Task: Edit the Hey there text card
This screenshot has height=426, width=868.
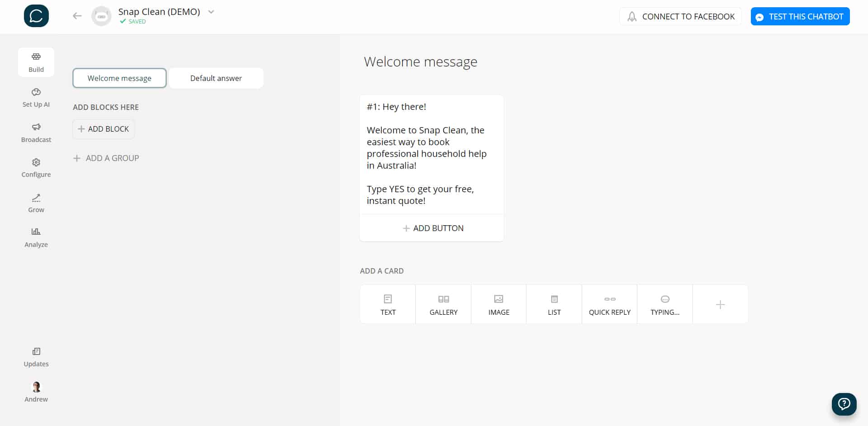Action: 432,154
